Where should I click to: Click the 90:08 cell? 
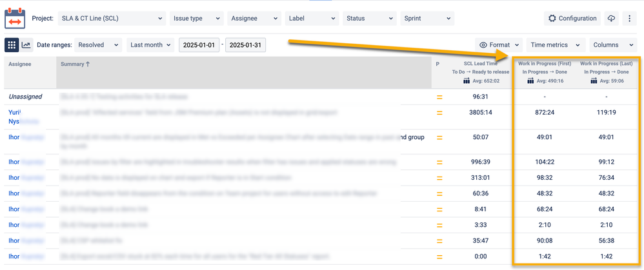pos(544,241)
